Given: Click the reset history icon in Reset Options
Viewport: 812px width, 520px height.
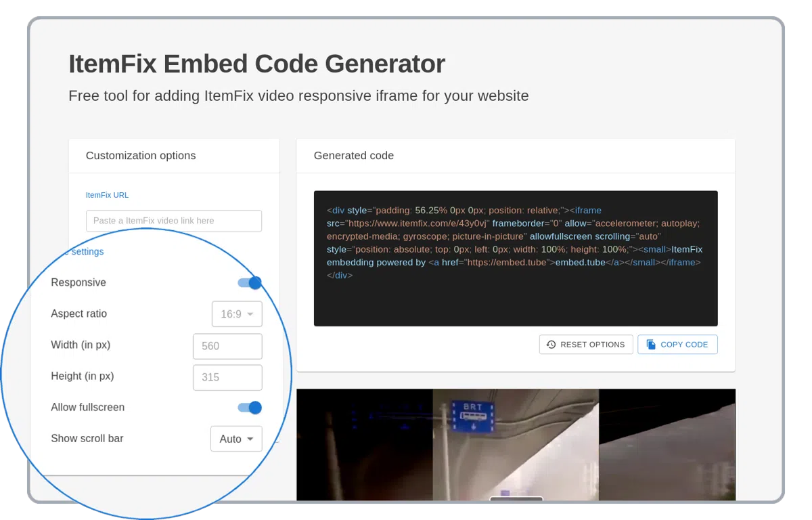Looking at the screenshot, I should click(x=551, y=345).
